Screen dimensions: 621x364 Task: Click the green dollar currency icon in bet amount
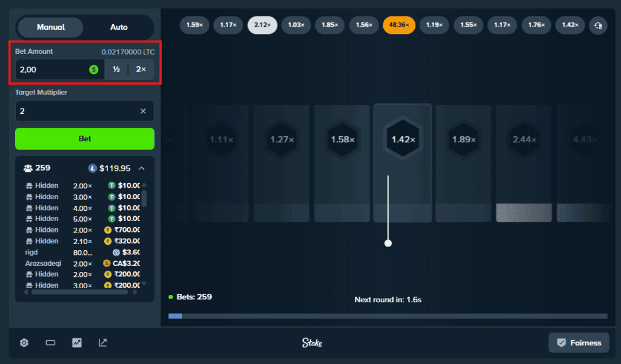tap(93, 69)
